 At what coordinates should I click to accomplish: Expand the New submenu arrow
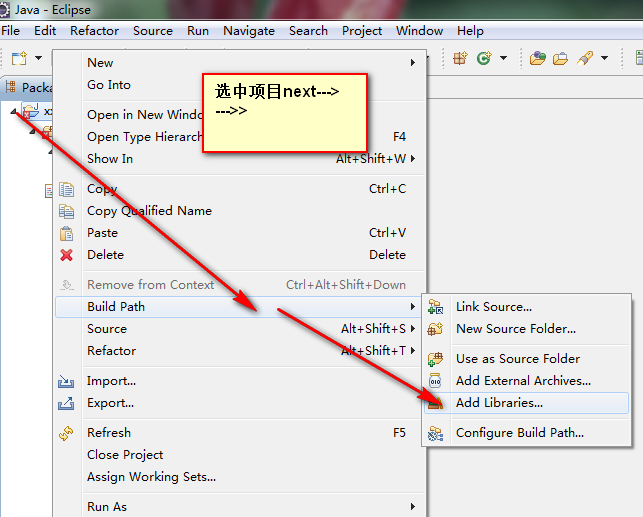[413, 63]
